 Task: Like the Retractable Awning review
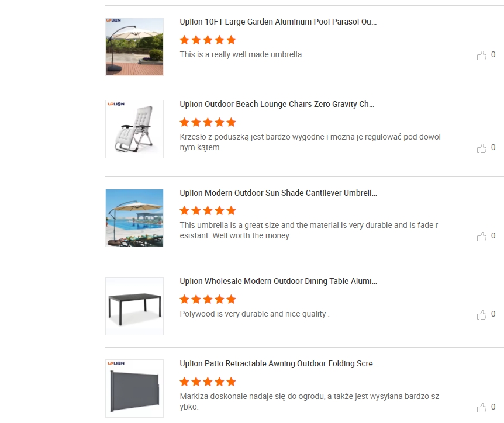click(482, 408)
